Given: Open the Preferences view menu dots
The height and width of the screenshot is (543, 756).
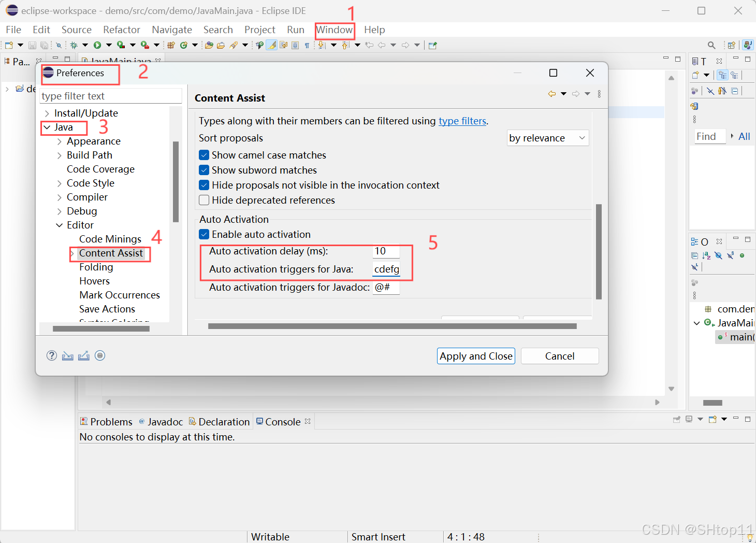Looking at the screenshot, I should (599, 94).
